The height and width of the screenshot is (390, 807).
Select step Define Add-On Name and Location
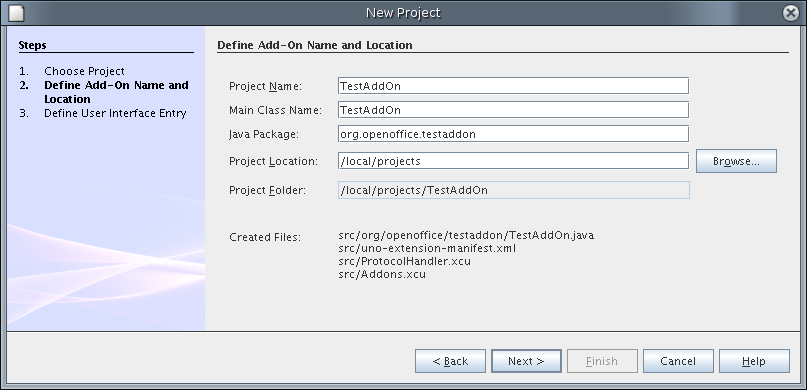point(116,92)
